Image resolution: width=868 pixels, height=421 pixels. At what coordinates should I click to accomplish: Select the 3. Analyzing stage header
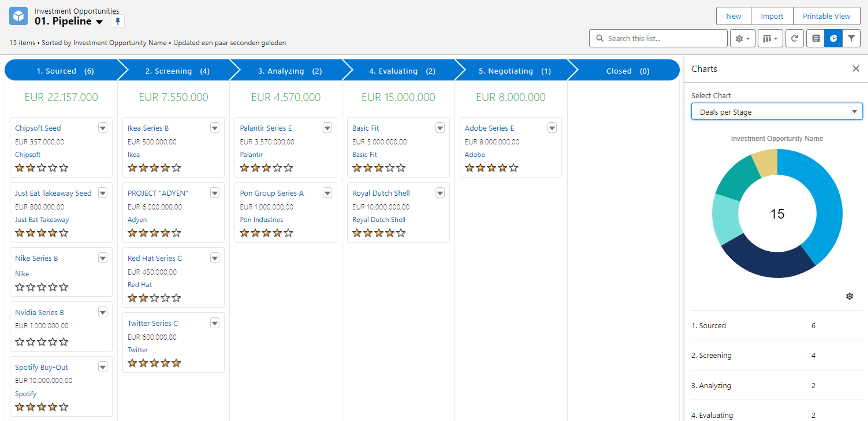[286, 71]
